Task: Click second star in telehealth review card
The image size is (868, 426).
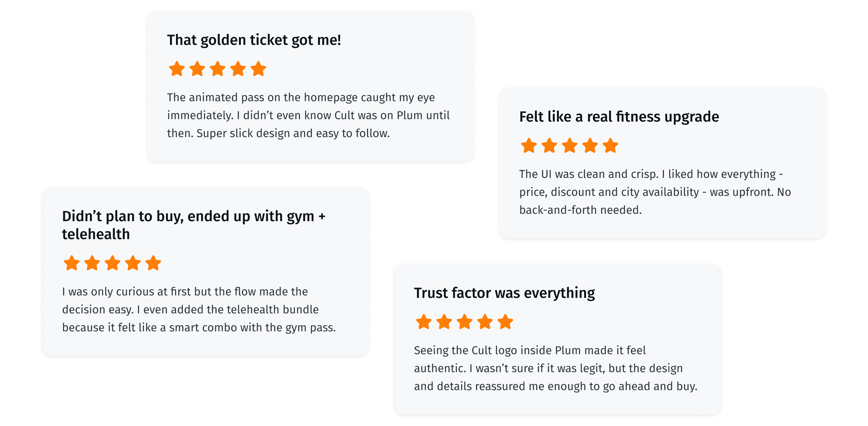Action: click(92, 263)
